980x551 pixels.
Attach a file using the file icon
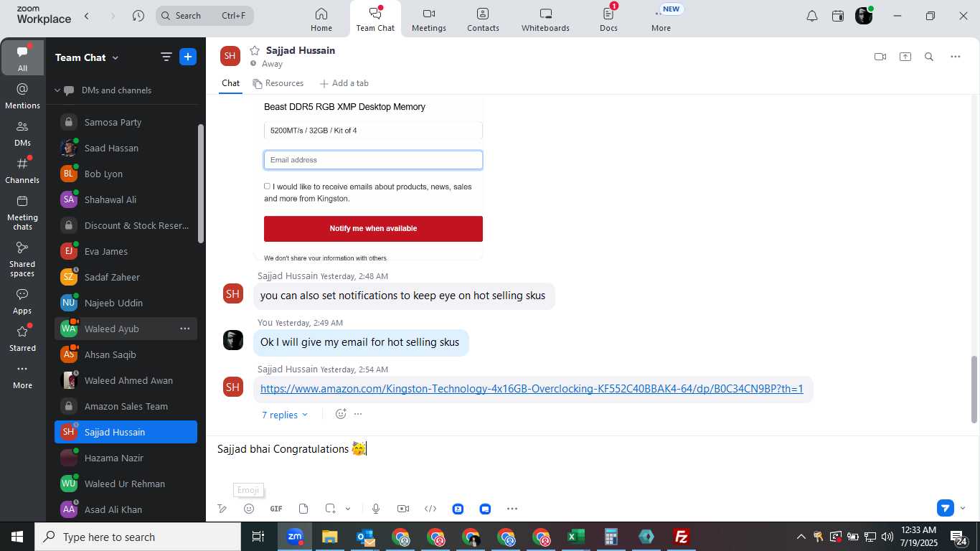[303, 509]
